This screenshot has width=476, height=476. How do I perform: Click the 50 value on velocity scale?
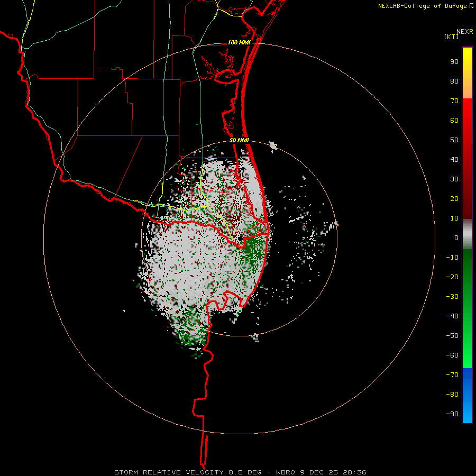pyautogui.click(x=454, y=140)
